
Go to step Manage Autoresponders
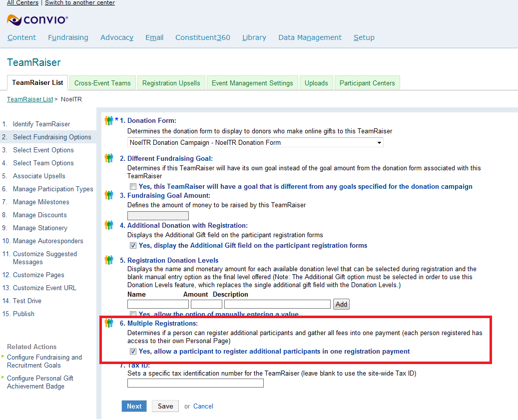48,241
